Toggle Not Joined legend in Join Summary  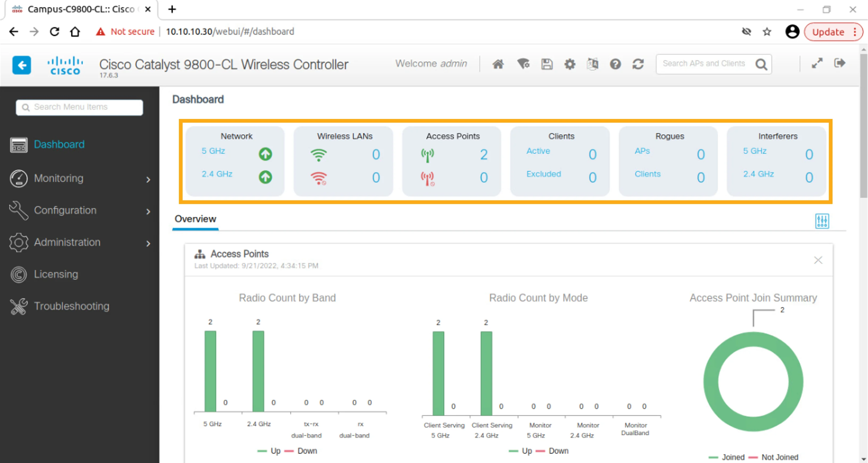coord(773,457)
